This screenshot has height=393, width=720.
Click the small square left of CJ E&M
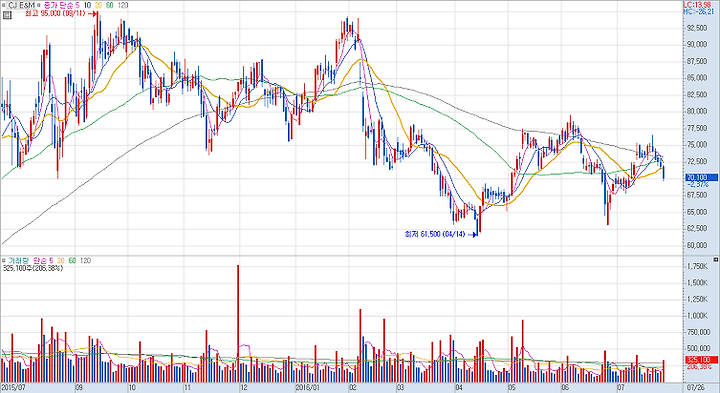click(4, 6)
